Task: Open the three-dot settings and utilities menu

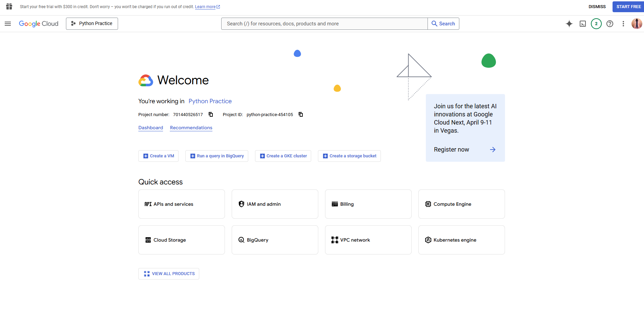Action: coord(623,24)
